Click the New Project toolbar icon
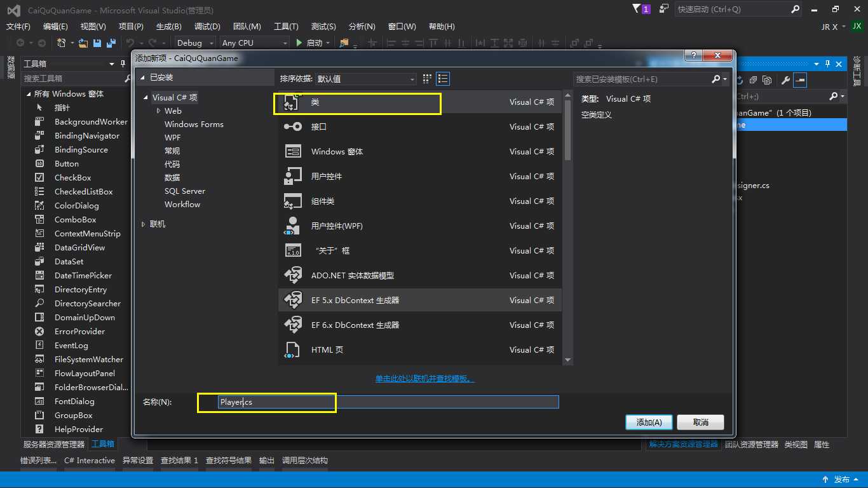Screen dimensions: 868x488 61,43
